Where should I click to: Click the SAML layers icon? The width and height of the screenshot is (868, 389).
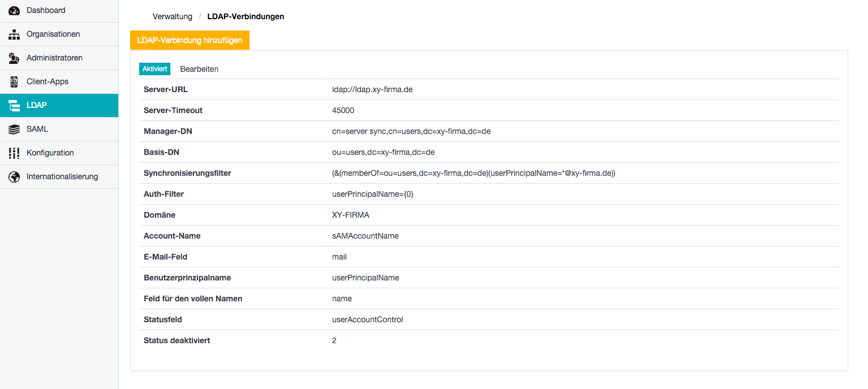point(14,129)
